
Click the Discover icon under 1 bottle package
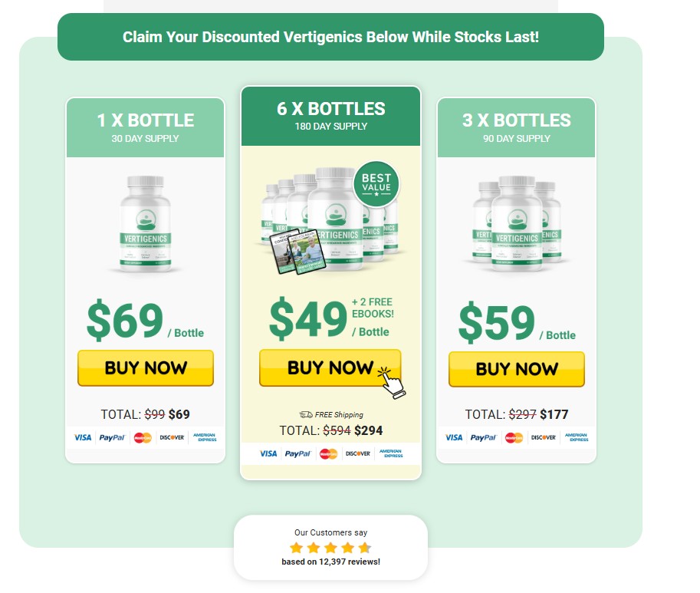pos(172,438)
